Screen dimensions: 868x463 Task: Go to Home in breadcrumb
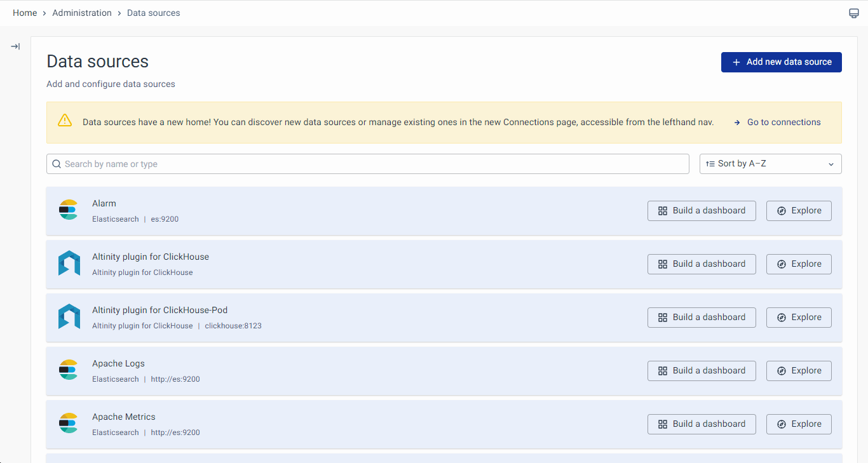click(25, 13)
